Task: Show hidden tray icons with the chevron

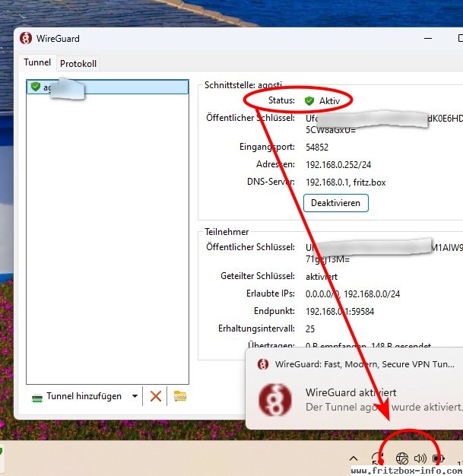Action: pyautogui.click(x=354, y=458)
